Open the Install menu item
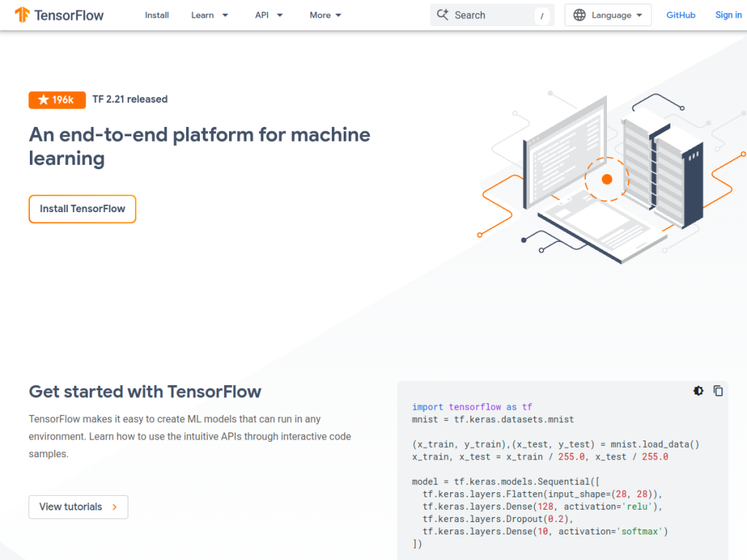This screenshot has width=747, height=560. 157,15
